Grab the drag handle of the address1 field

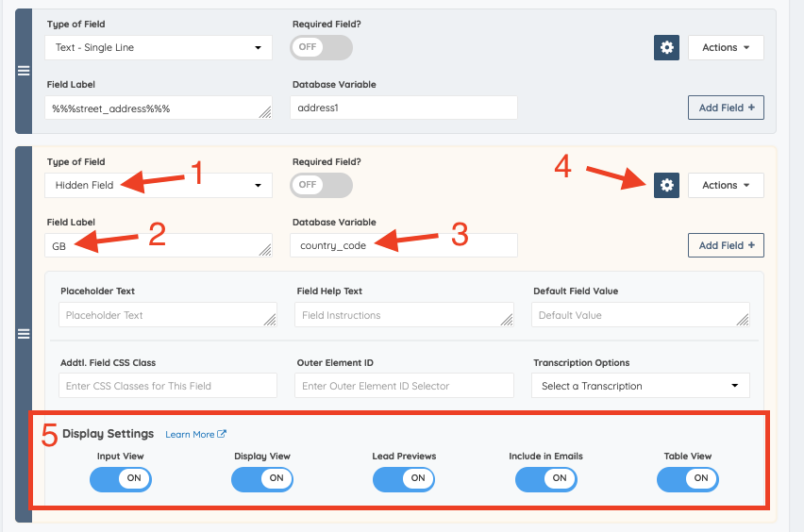point(24,71)
